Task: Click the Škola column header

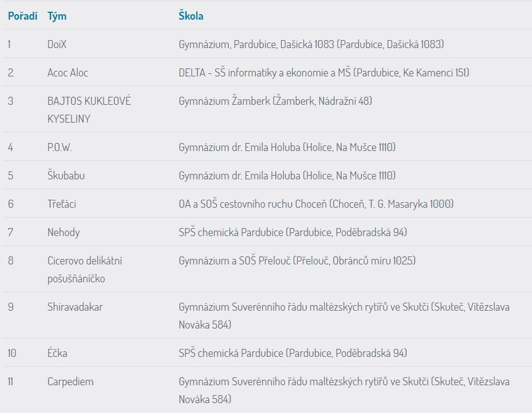Action: (190, 16)
